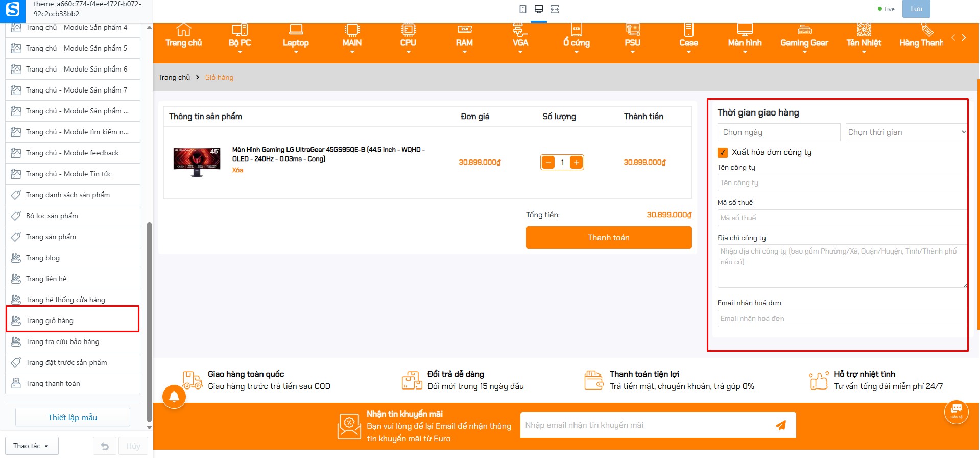Open the Thao tác dropdown

point(32,446)
